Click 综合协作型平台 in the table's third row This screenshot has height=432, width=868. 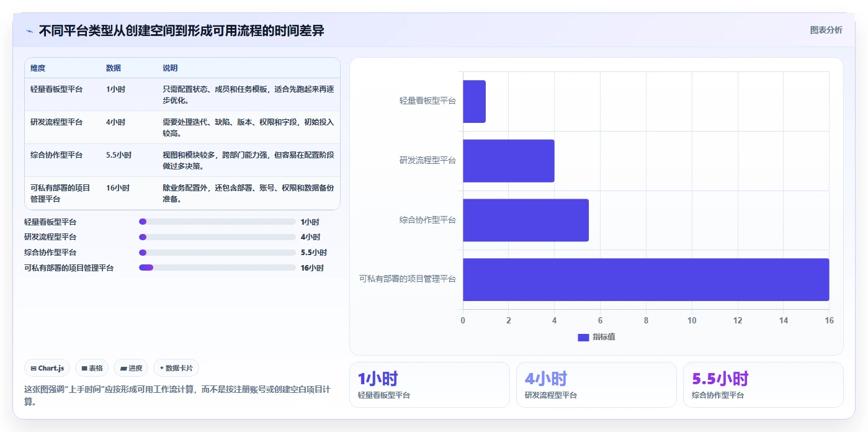56,155
